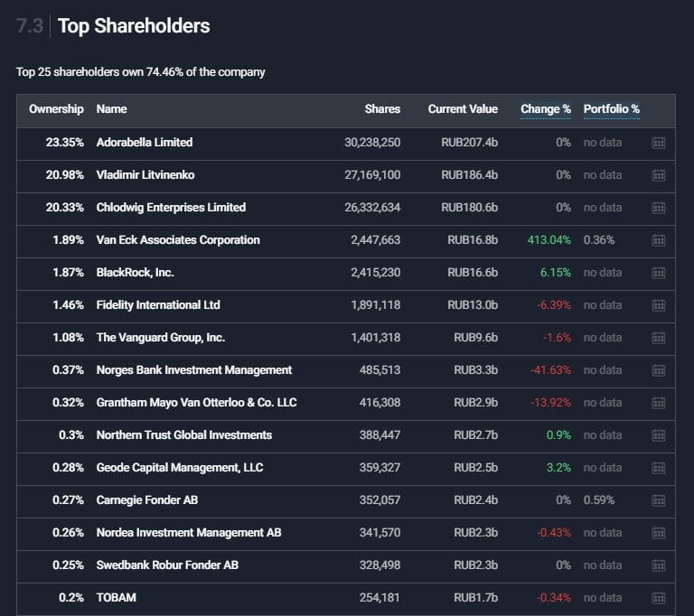Screen dimensions: 694x616
Task: Click the RUB207.4b current value
Action: [x=469, y=143]
